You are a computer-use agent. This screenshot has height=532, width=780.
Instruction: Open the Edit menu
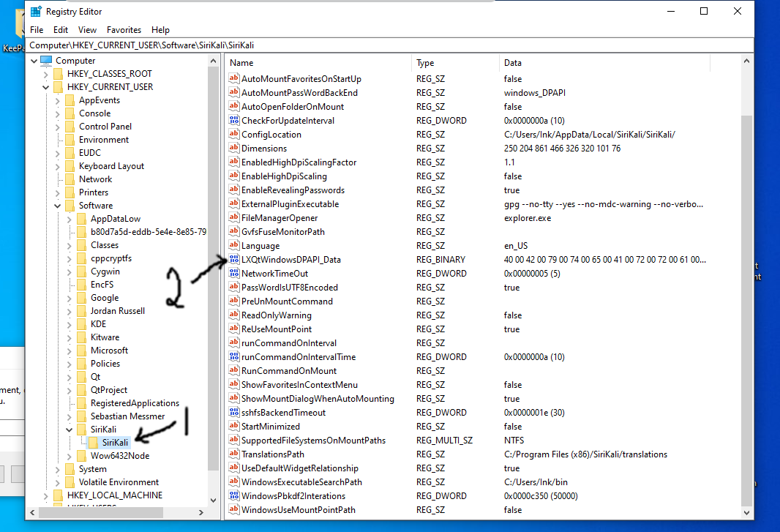click(x=61, y=30)
